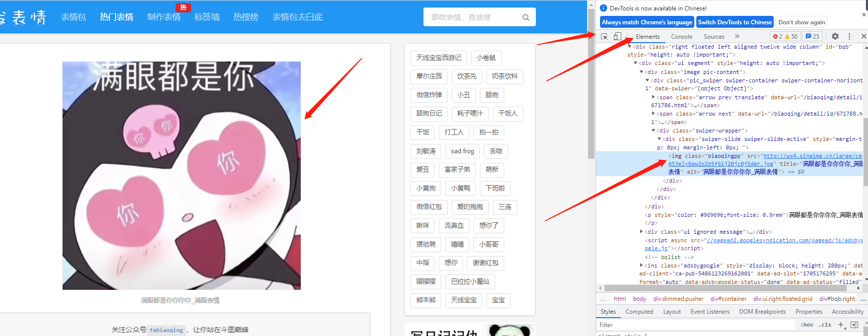Screen dimensions: 868x336
Task: Open the Properties tab
Action: coord(809,312)
